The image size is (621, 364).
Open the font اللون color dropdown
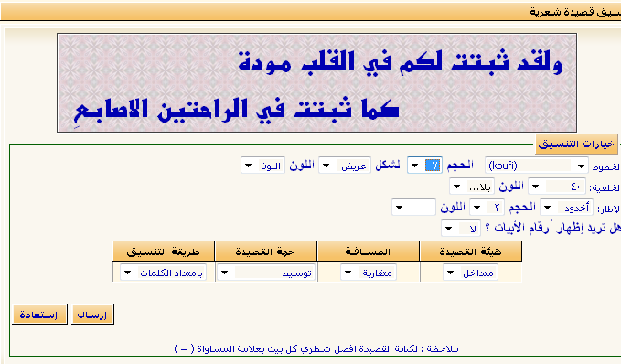262,166
